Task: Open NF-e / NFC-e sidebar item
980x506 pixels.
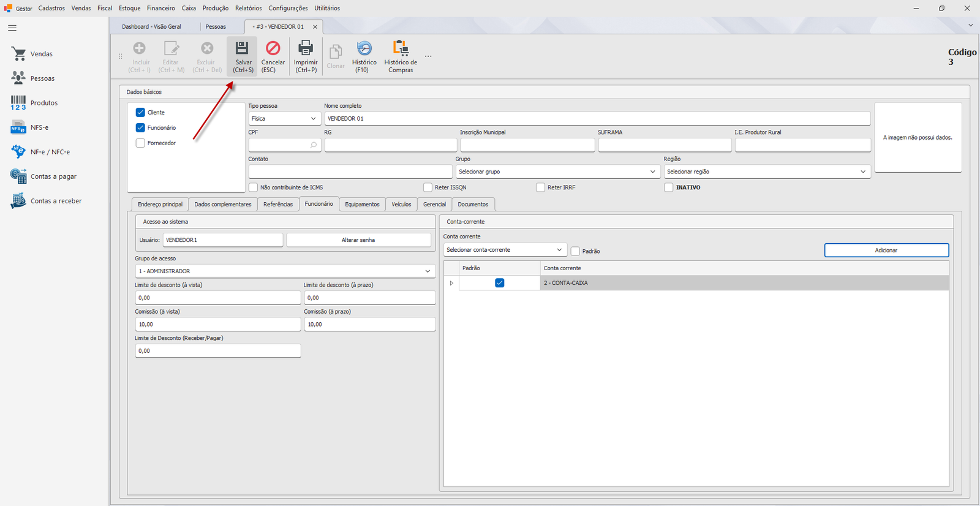Action: [x=40, y=152]
